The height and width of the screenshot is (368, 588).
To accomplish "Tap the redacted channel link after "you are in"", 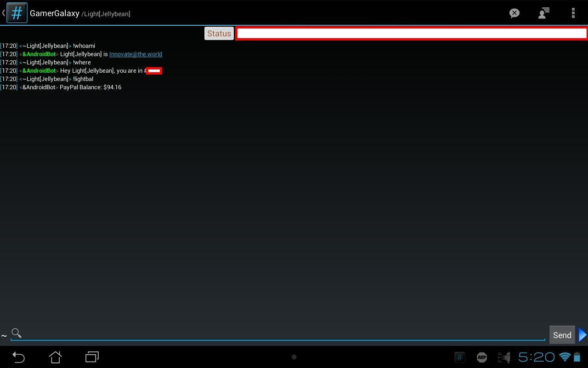I will pos(154,71).
